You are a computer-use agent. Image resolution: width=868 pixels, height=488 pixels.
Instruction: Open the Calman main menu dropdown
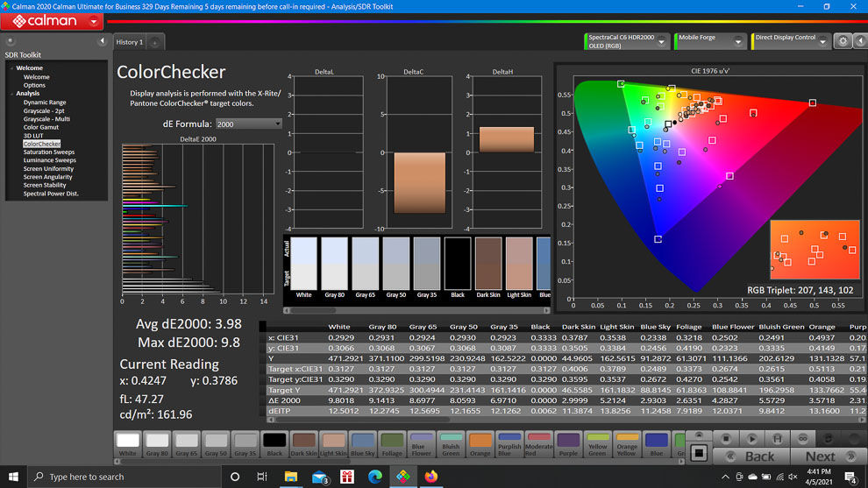point(93,22)
